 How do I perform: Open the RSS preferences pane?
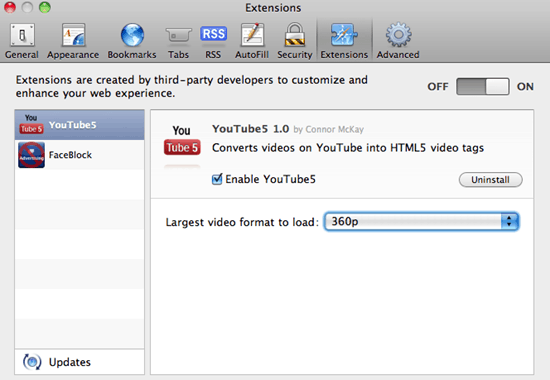pos(213,41)
